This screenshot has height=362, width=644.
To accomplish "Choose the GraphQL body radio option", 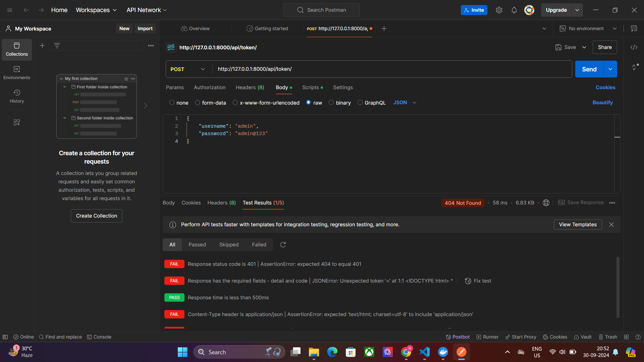I will coord(360,103).
